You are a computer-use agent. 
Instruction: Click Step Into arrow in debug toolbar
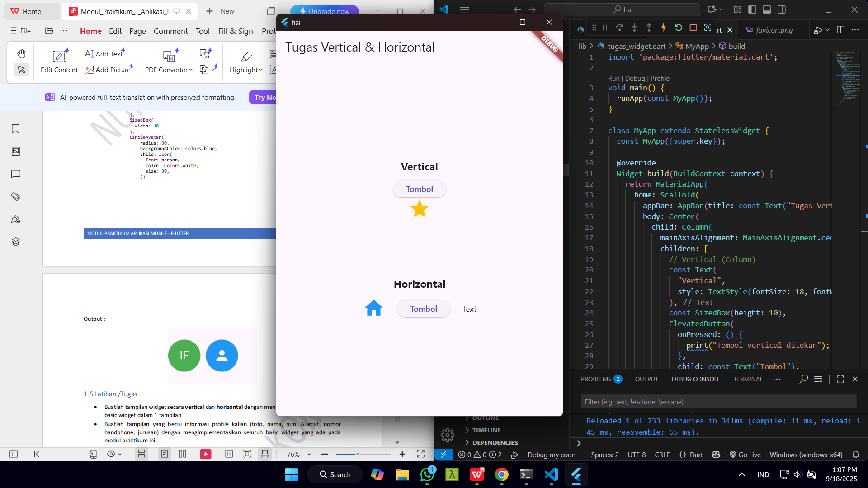634,28
